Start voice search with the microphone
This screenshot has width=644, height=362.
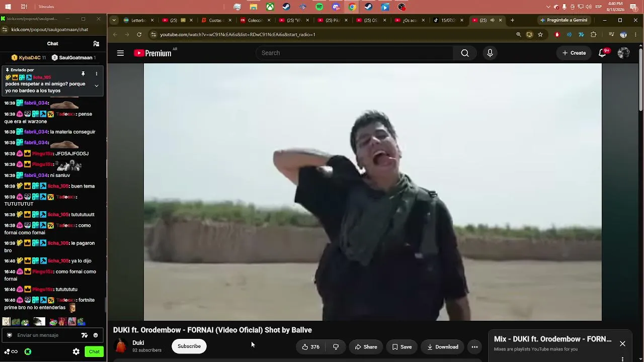click(x=490, y=53)
